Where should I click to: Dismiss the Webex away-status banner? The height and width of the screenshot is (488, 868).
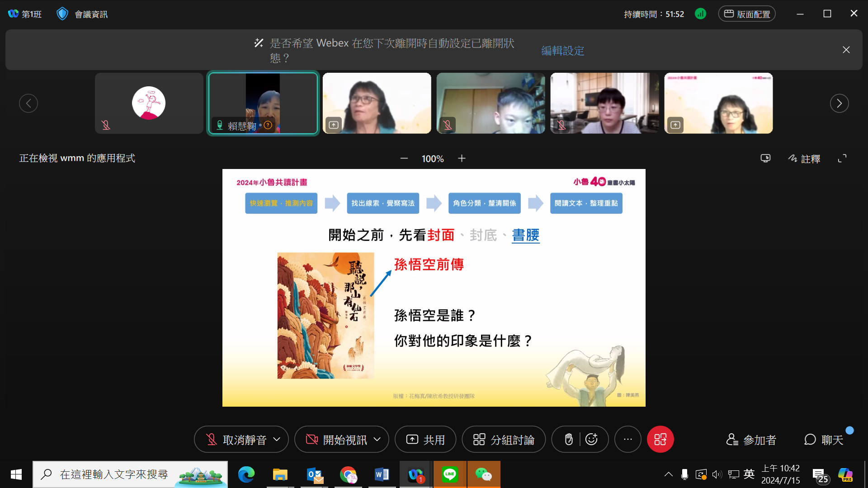point(846,50)
